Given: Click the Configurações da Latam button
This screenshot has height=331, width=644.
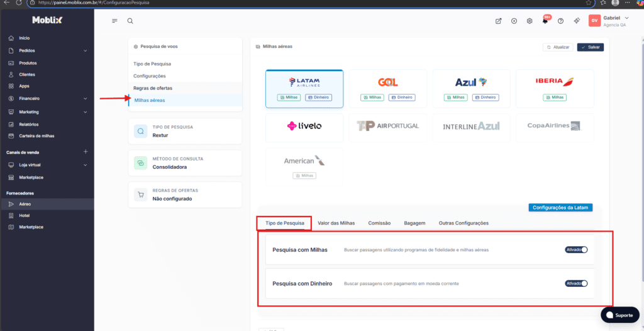Looking at the screenshot, I should tap(560, 208).
